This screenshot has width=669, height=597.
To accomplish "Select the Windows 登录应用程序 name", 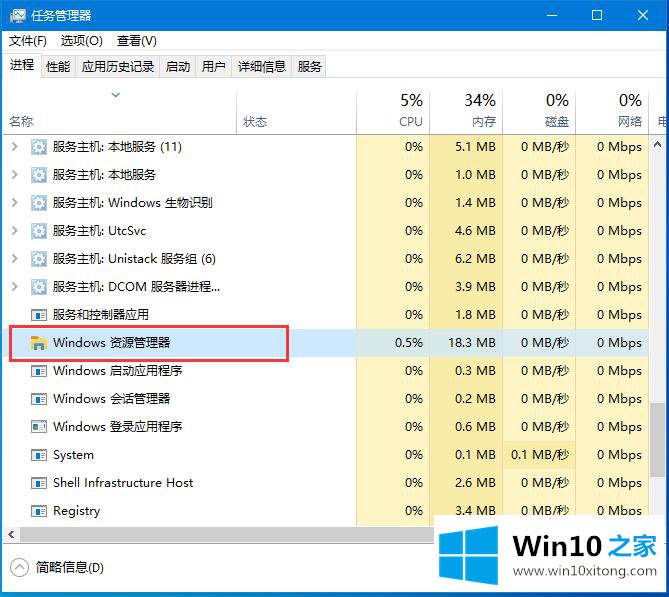I will pos(117,427).
